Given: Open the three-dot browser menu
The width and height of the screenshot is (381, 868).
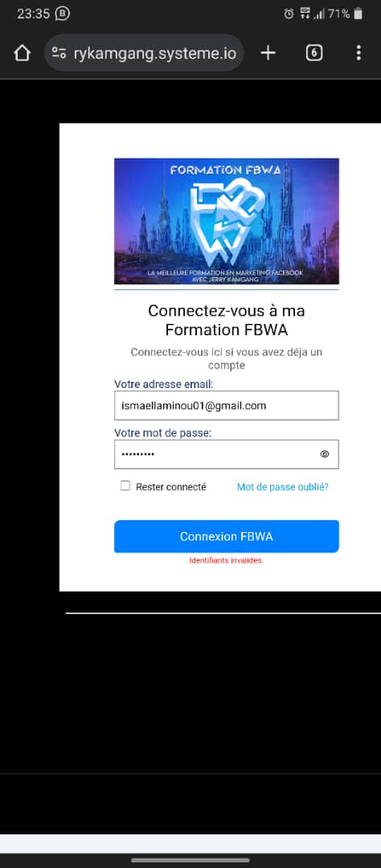Looking at the screenshot, I should pyautogui.click(x=358, y=53).
